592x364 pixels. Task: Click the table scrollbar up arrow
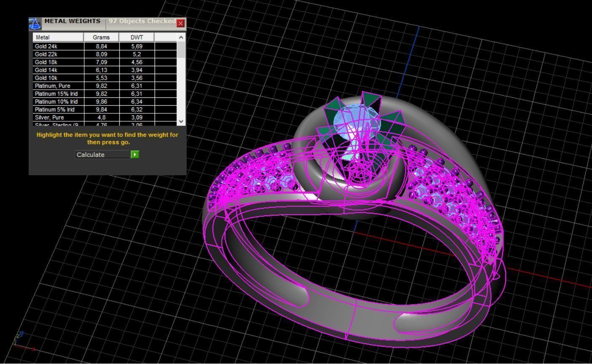click(x=181, y=37)
